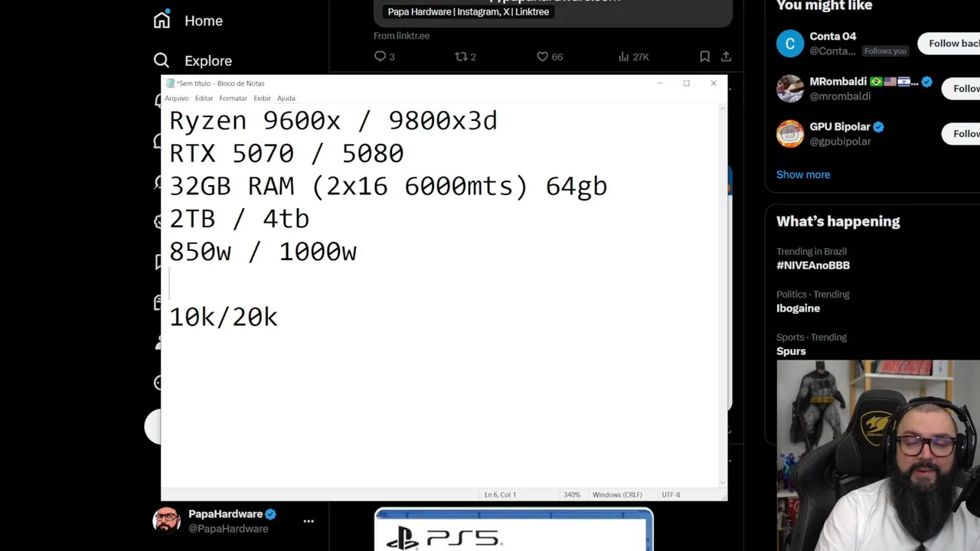The width and height of the screenshot is (980, 551).
Task: Follow MRombaldi account
Action: coord(961,89)
